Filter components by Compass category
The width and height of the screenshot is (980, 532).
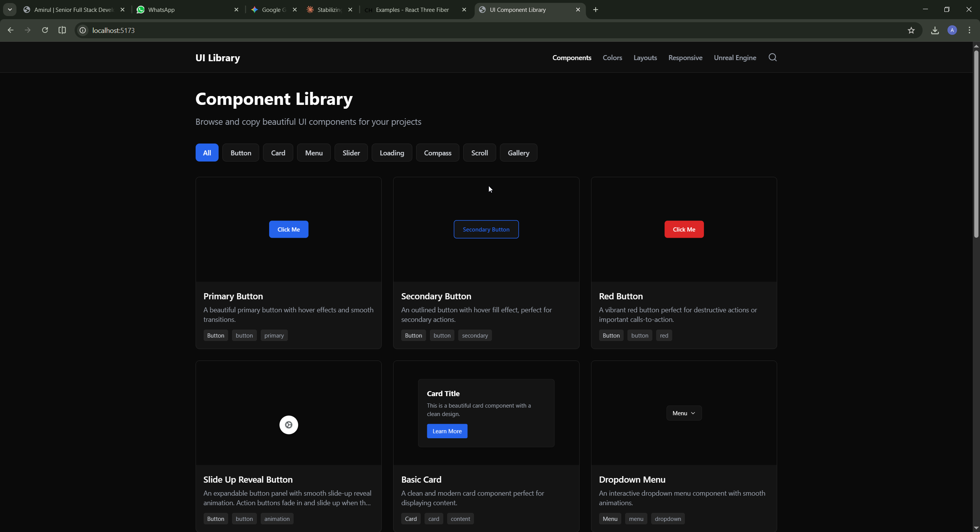(x=438, y=153)
